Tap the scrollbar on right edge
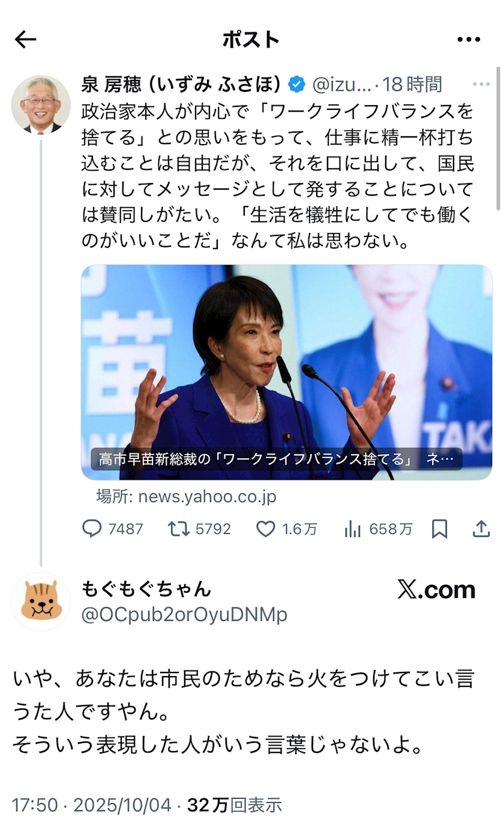 (499, 138)
